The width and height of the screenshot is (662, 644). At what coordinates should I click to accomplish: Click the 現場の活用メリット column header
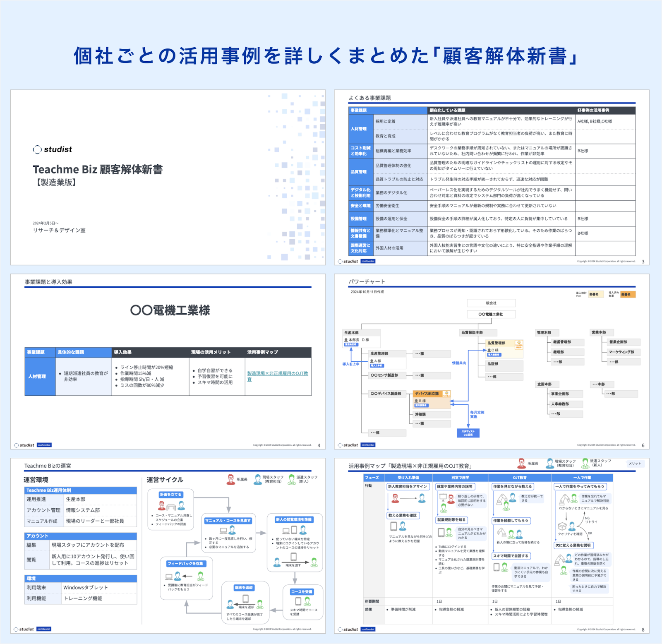pos(217,352)
